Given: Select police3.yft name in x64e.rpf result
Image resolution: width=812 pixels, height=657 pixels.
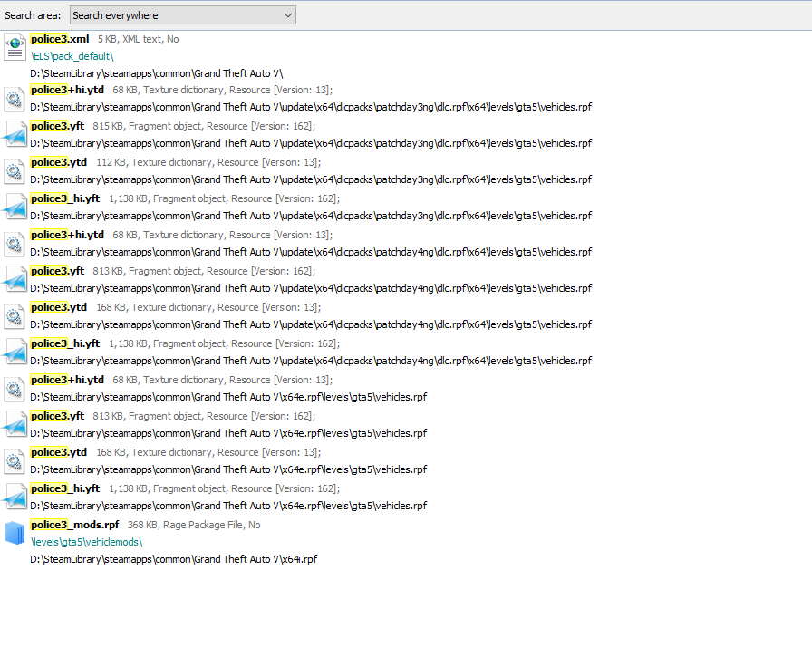Looking at the screenshot, I should click(x=57, y=416).
